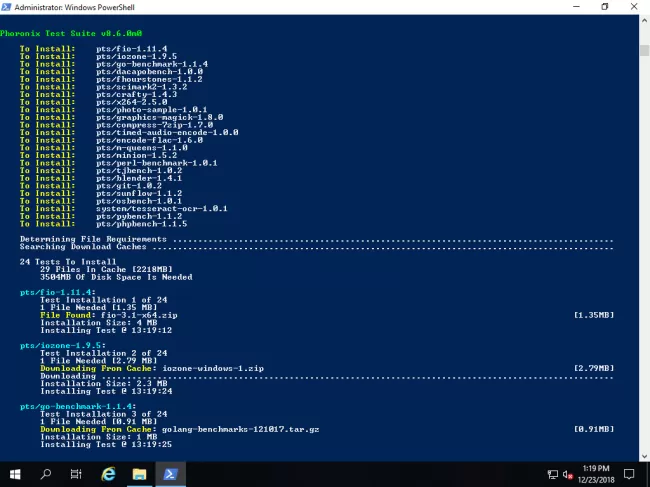Click the pts/git-1.0.2 line
The image size is (650, 487).
coord(91,186)
